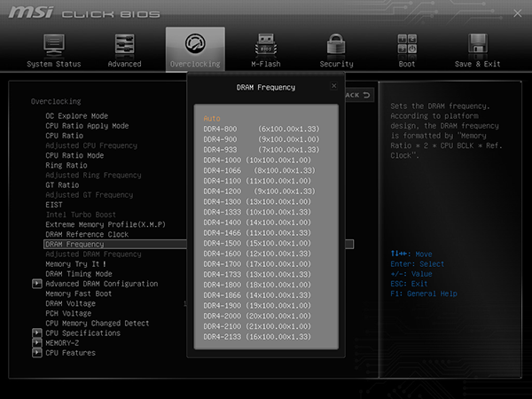Select the CPU Ratio Mode setting

click(x=74, y=155)
